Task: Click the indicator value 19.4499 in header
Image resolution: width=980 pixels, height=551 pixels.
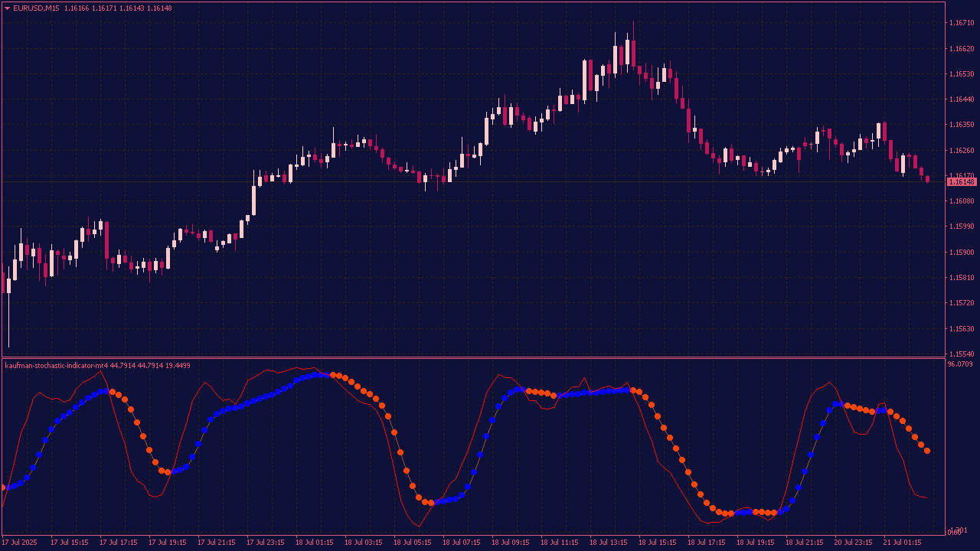Action: pyautogui.click(x=175, y=366)
